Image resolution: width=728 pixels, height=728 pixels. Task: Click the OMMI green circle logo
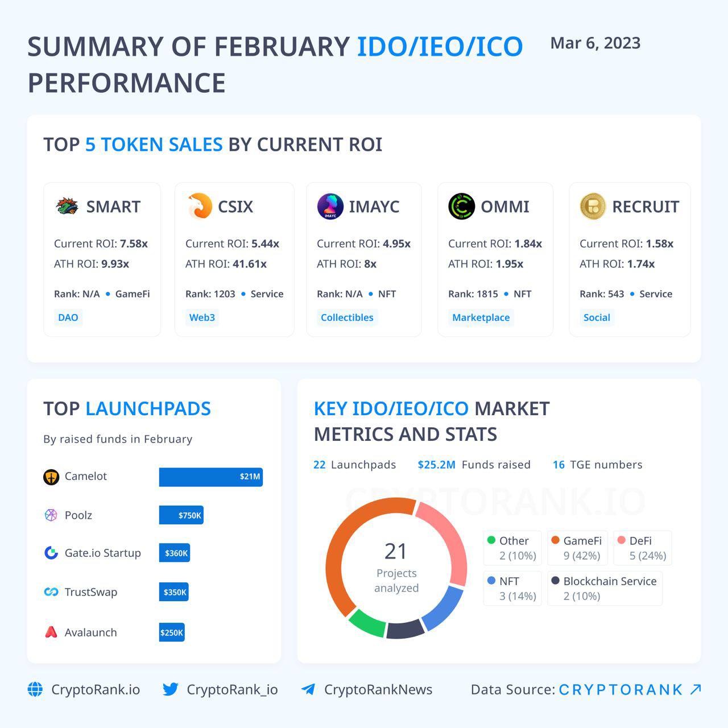(461, 206)
